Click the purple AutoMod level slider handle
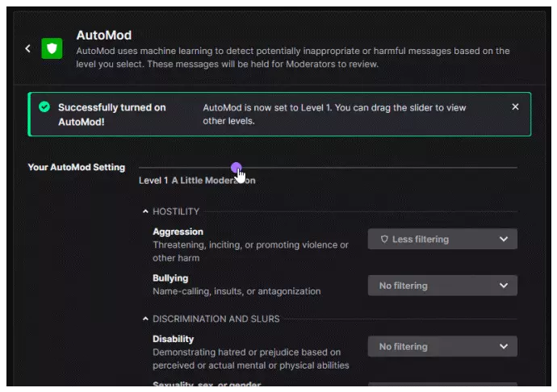Screen dimensions: 557x392 click(236, 167)
